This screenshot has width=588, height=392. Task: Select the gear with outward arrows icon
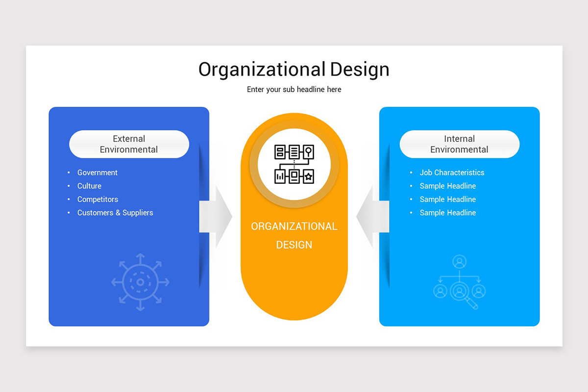(x=141, y=282)
